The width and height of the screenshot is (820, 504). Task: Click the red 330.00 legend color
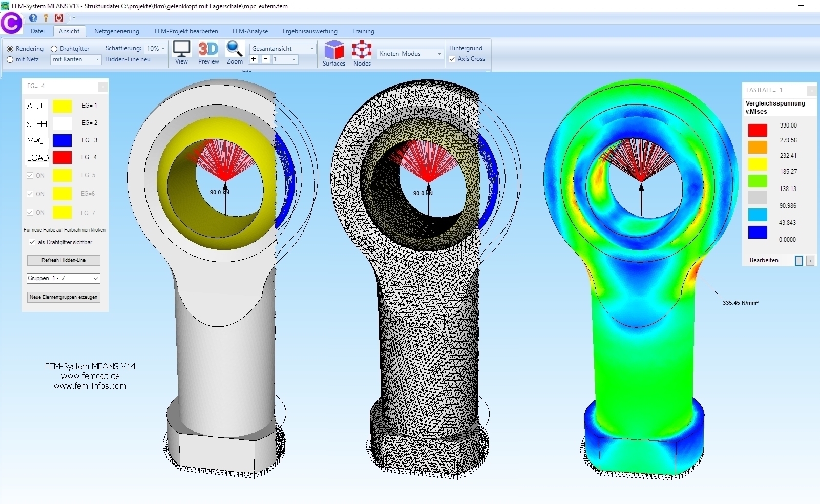coord(758,130)
